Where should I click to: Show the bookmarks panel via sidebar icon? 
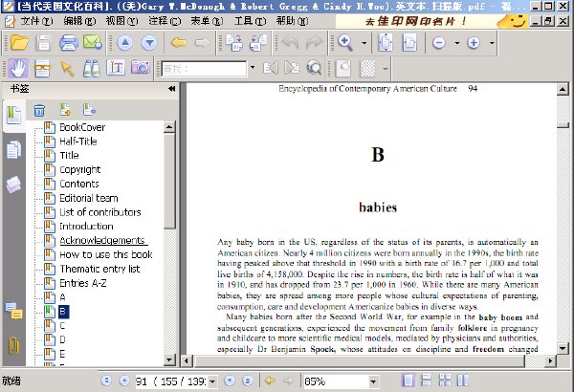13,115
